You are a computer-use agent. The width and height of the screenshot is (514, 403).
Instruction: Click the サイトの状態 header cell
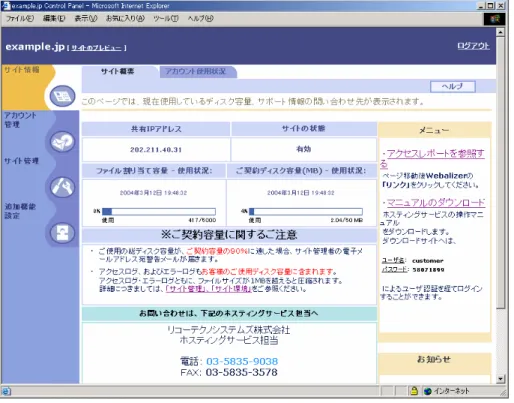304,129
